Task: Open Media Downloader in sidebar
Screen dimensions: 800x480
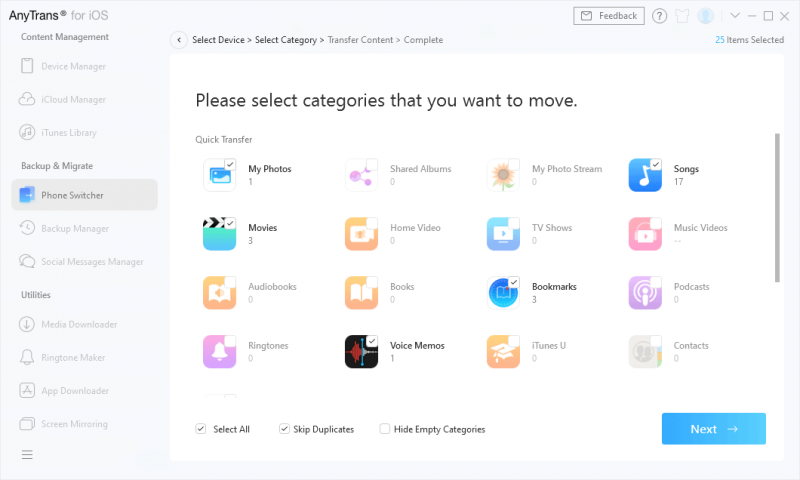Action: [84, 324]
